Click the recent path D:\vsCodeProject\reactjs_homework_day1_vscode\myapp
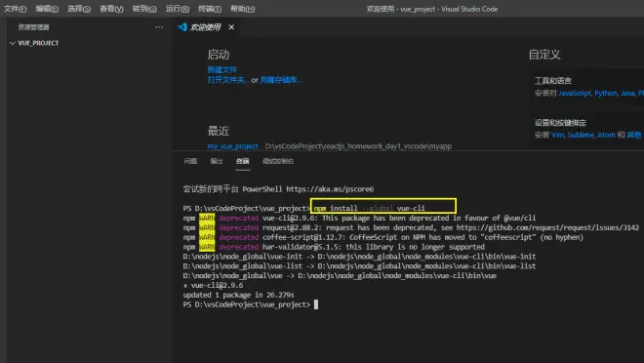The width and height of the screenshot is (644, 363). click(358, 146)
